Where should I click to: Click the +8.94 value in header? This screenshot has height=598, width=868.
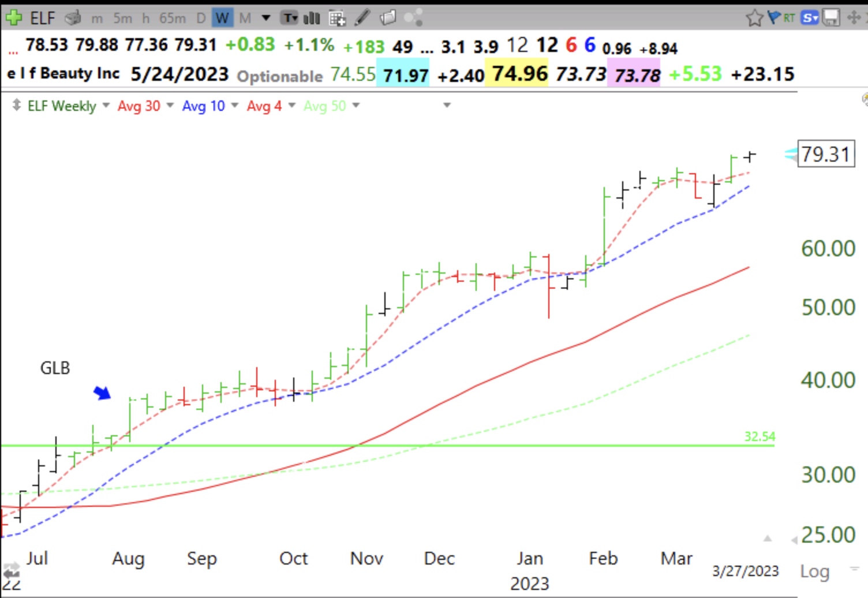[659, 48]
